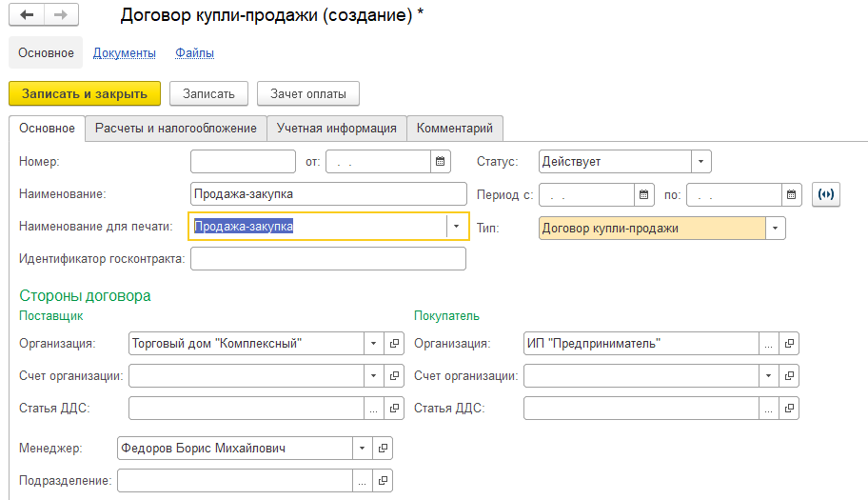Viewport: 868px width, 500px height.
Task: Open supplier Счет организации record icon
Action: [394, 376]
